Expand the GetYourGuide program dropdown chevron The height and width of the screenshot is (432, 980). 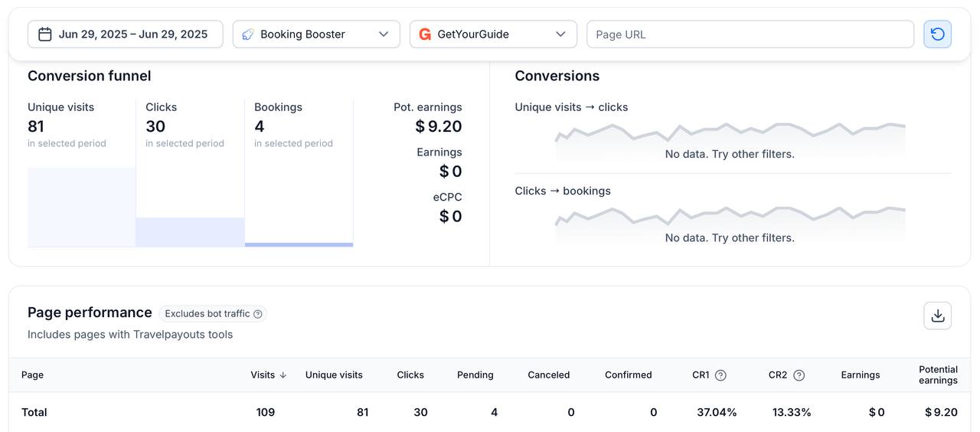[x=560, y=34]
